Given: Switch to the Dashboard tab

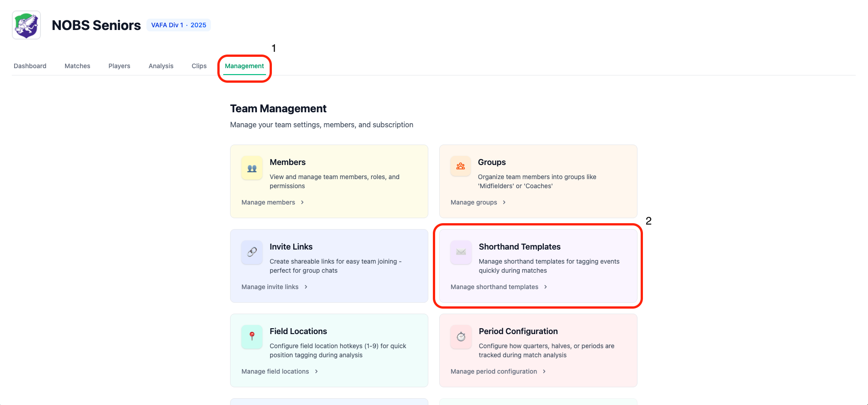Looking at the screenshot, I should coord(30,66).
